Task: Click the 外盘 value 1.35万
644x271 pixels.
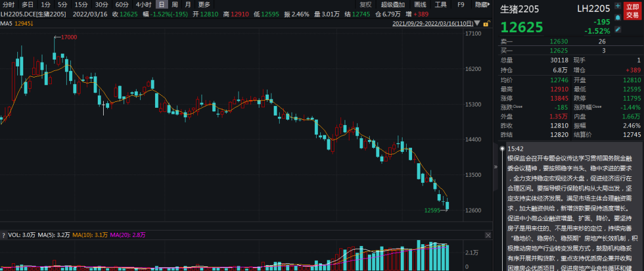Action: [x=559, y=117]
